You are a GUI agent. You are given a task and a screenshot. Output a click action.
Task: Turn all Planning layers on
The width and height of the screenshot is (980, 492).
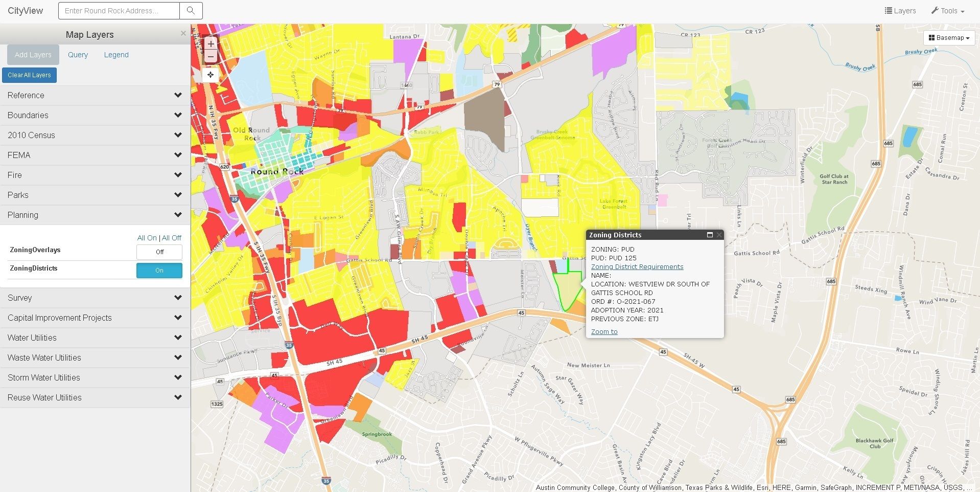[147, 238]
